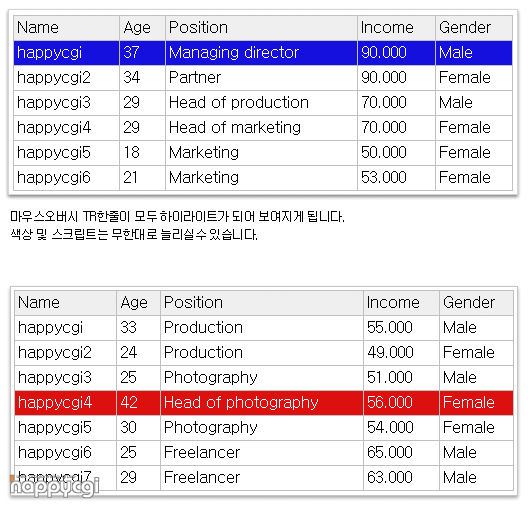Image resolution: width=528 pixels, height=507 pixels.
Task: Click the red 56.000 income cell
Action: coord(401,403)
